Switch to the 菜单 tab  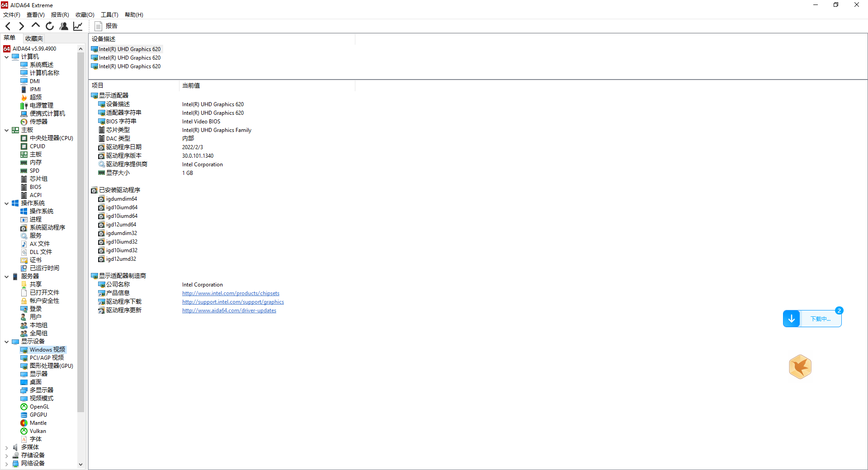coord(9,38)
